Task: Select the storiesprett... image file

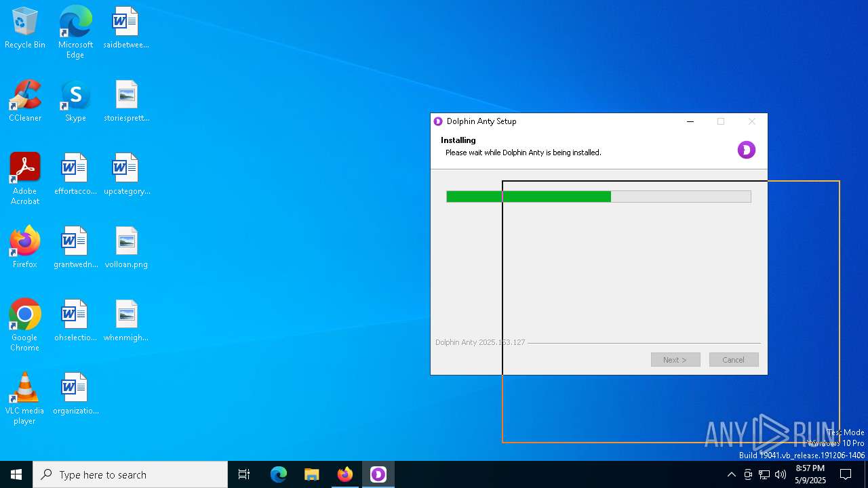Action: [x=126, y=102]
